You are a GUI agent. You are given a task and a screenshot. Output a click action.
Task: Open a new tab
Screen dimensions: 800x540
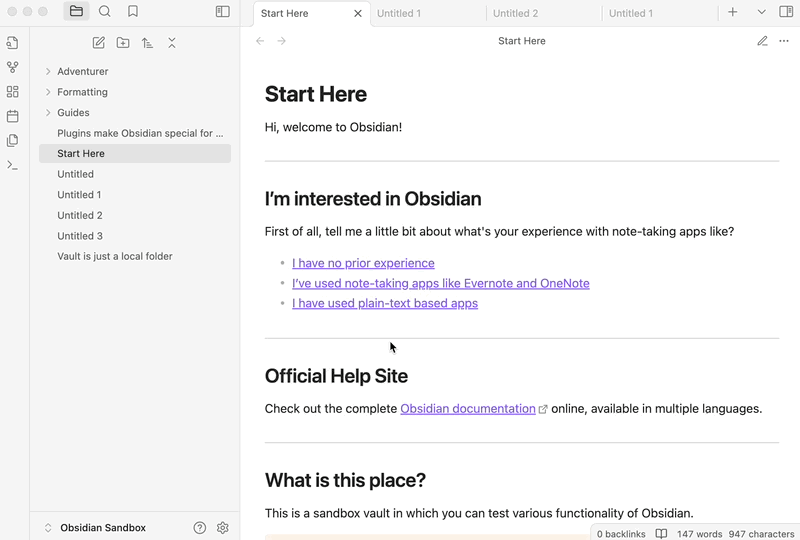click(733, 12)
